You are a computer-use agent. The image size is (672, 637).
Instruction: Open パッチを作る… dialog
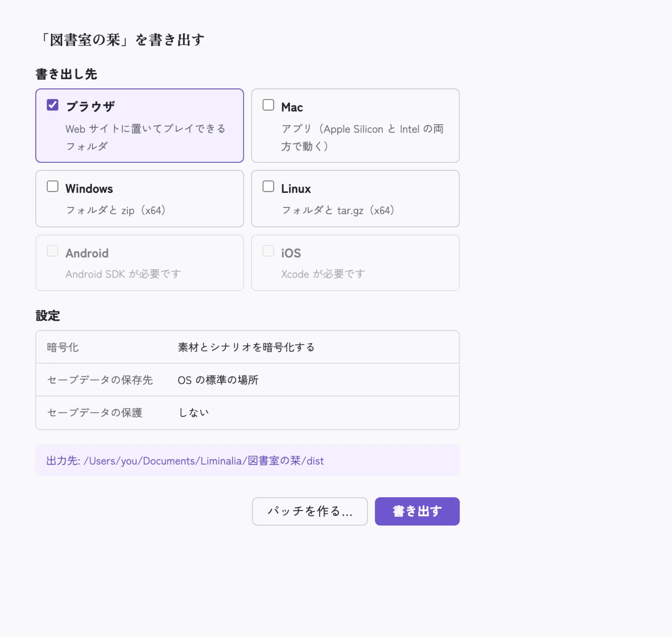click(x=309, y=511)
